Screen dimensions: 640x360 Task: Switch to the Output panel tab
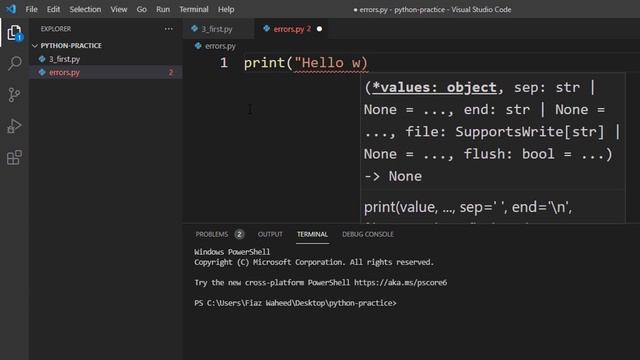click(x=270, y=234)
